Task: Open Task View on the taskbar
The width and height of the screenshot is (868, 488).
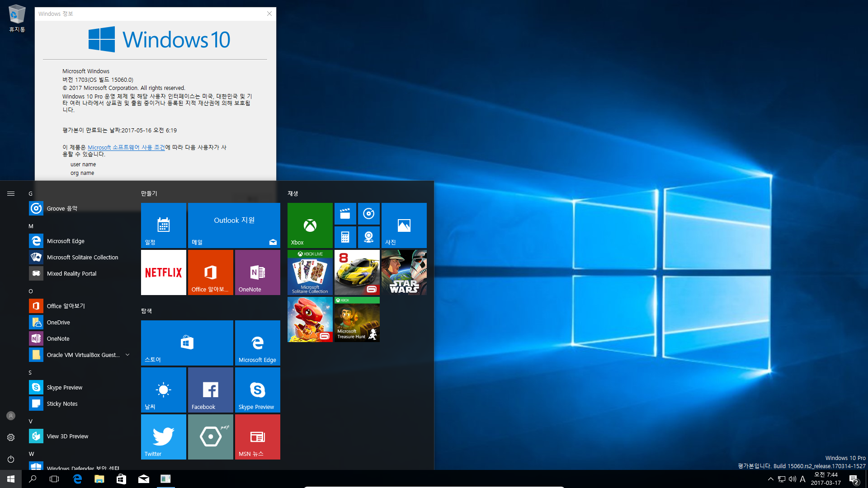Action: [54, 479]
